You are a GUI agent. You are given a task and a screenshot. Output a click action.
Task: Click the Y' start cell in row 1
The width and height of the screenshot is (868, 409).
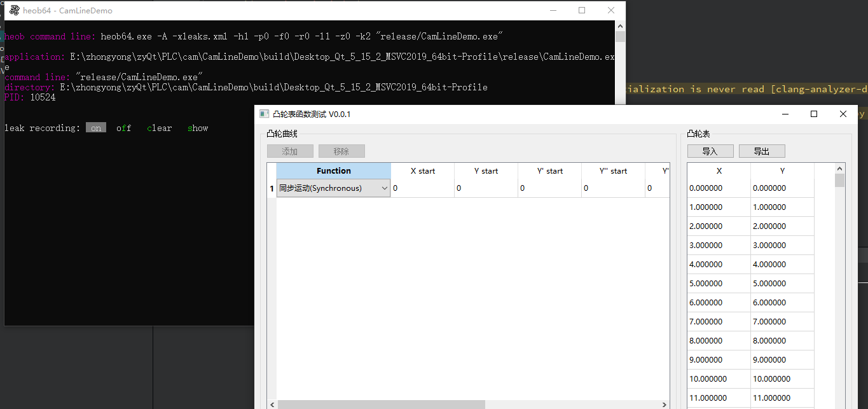click(x=550, y=188)
